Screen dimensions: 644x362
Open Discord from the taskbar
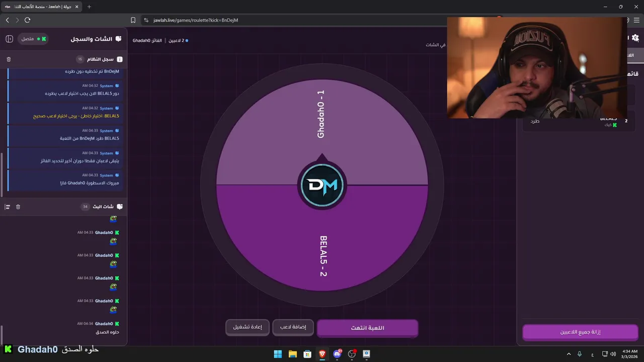pyautogui.click(x=337, y=354)
